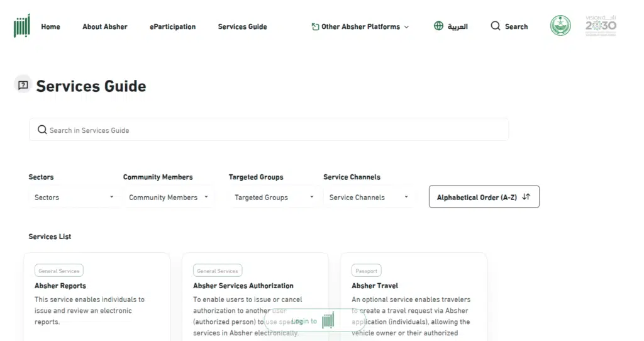Expand Other Absher Platforms menu chevron
The height and width of the screenshot is (341, 644).
[x=406, y=27]
